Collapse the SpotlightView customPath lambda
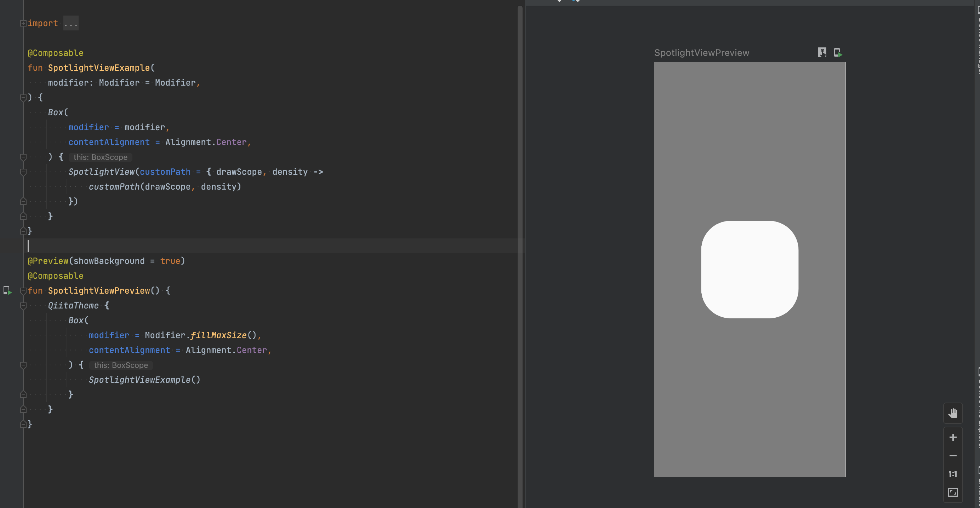This screenshot has height=508, width=980. (23, 172)
